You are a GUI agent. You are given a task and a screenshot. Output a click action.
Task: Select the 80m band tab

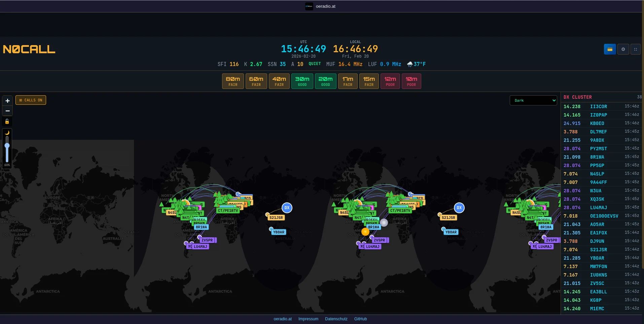coord(233,81)
